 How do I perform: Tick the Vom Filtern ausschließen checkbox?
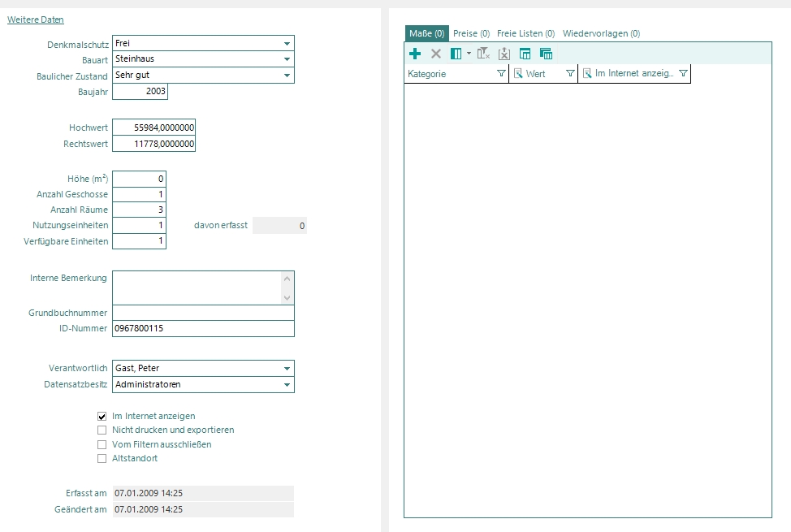pos(102,444)
